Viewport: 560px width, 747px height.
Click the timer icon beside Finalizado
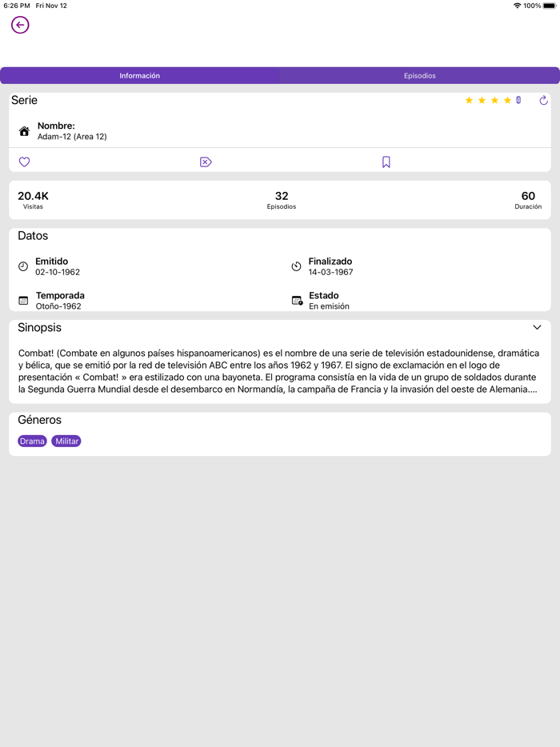[296, 266]
